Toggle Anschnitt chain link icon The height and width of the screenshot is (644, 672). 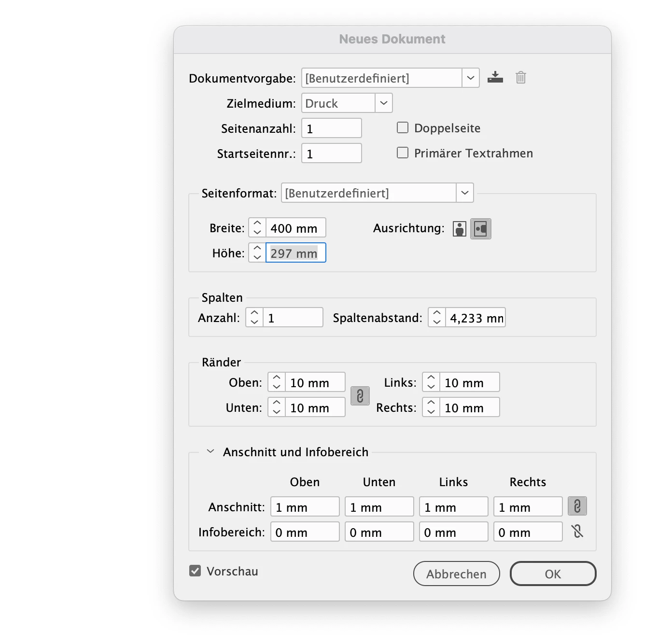pyautogui.click(x=577, y=506)
